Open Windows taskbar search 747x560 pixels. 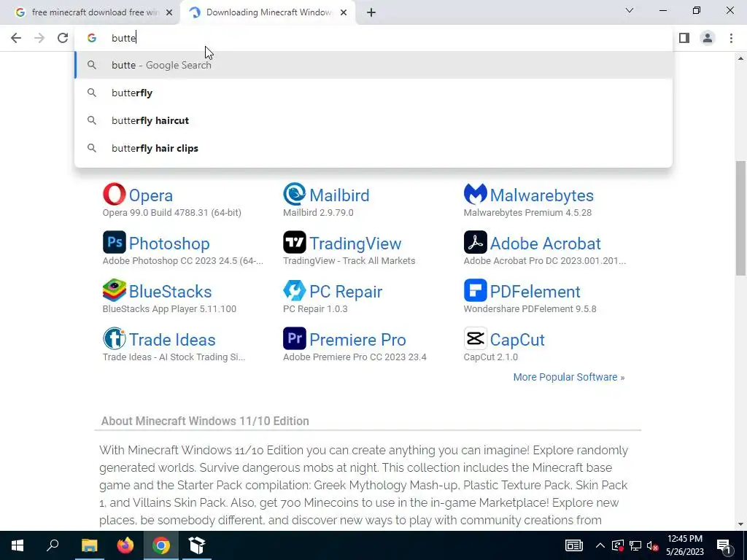coord(53,545)
